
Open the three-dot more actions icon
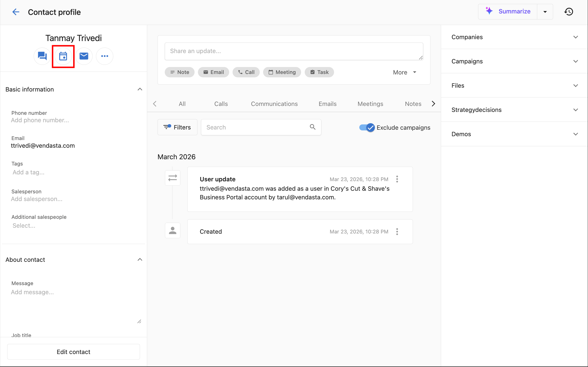pos(104,56)
